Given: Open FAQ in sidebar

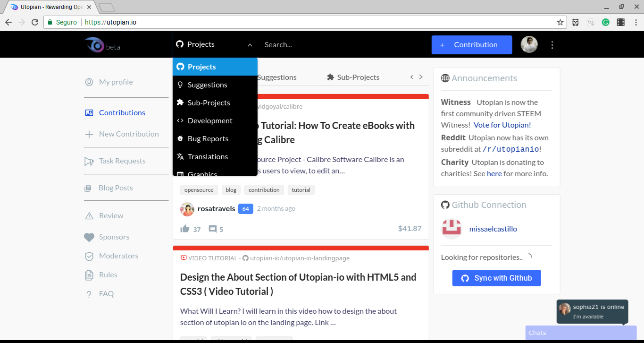Looking at the screenshot, I should pyautogui.click(x=106, y=293).
